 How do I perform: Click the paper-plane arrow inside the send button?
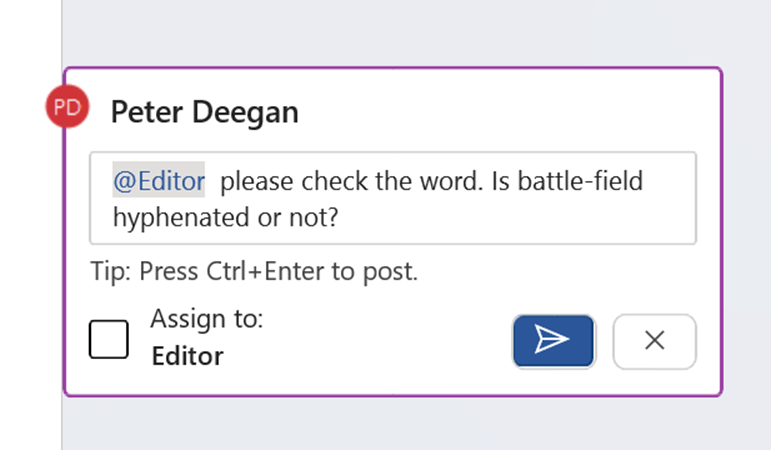(x=553, y=340)
